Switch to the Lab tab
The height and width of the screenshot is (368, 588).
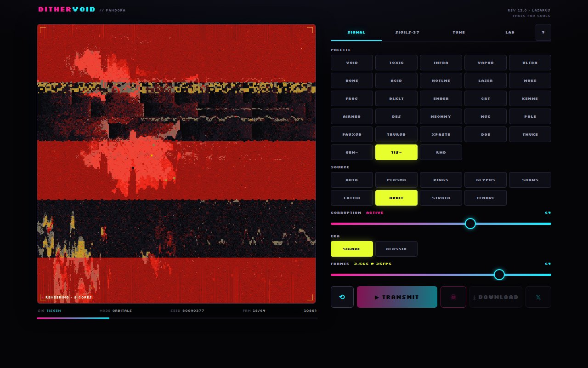point(510,32)
